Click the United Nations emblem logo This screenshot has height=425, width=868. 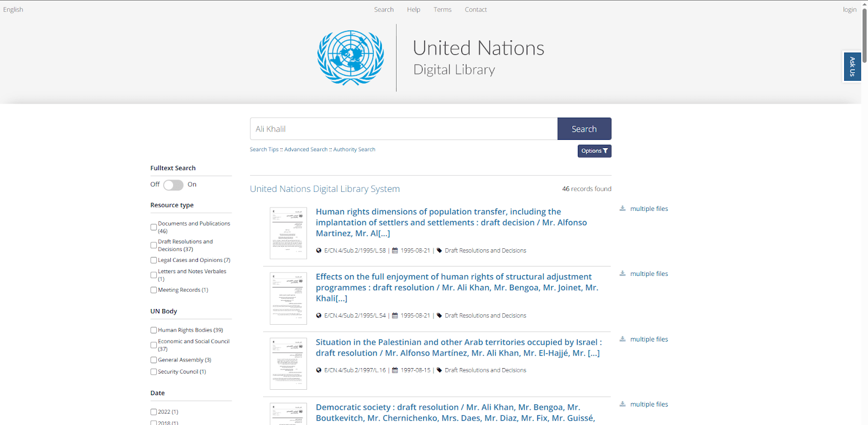click(350, 57)
